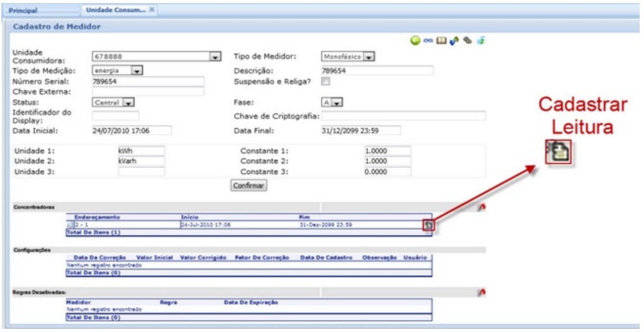Click red pin icon beside Regras Desativadas
This screenshot has height=332, width=644.
point(481,292)
